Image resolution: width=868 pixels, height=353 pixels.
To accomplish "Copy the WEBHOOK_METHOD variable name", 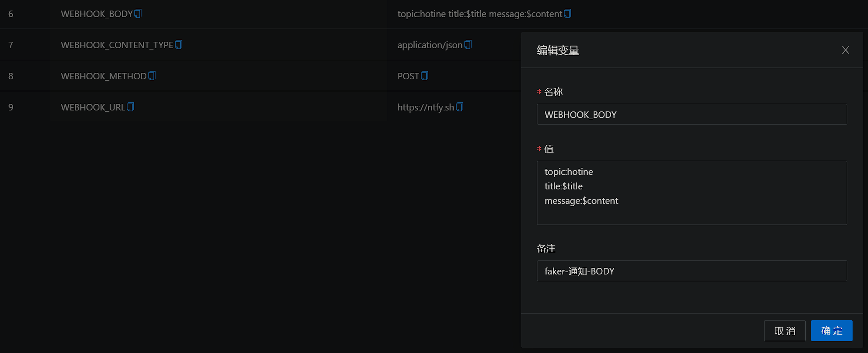I will pyautogui.click(x=152, y=75).
